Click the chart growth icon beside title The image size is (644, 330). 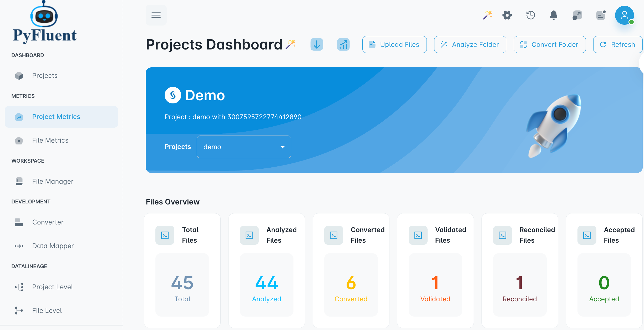[x=343, y=44]
